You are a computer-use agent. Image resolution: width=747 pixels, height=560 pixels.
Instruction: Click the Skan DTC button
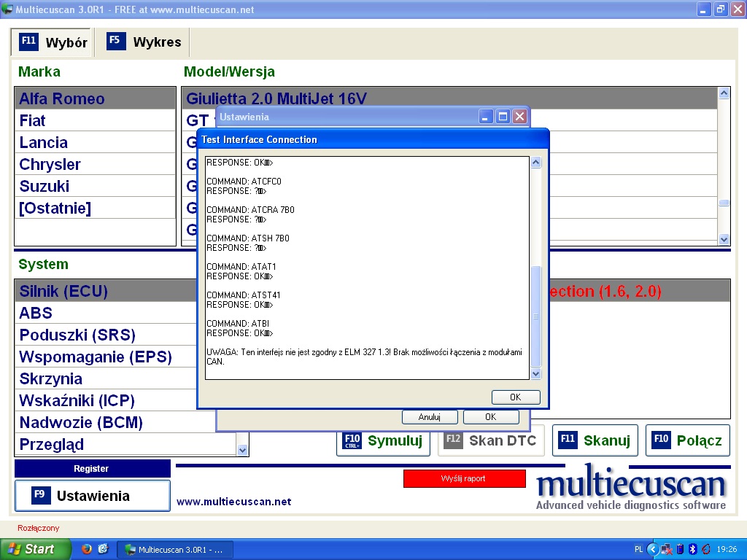(491, 440)
